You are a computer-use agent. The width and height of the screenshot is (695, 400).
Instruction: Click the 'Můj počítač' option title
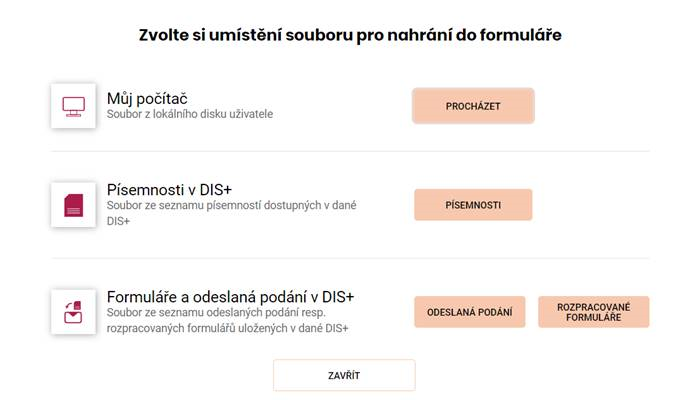click(x=147, y=98)
